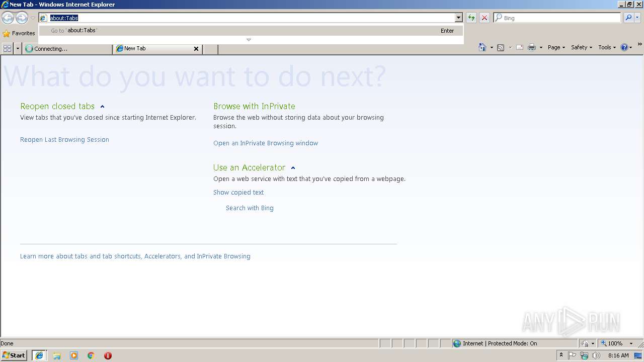Close the New Tab tab
Viewport: 644px width, 362px height.
point(196,49)
